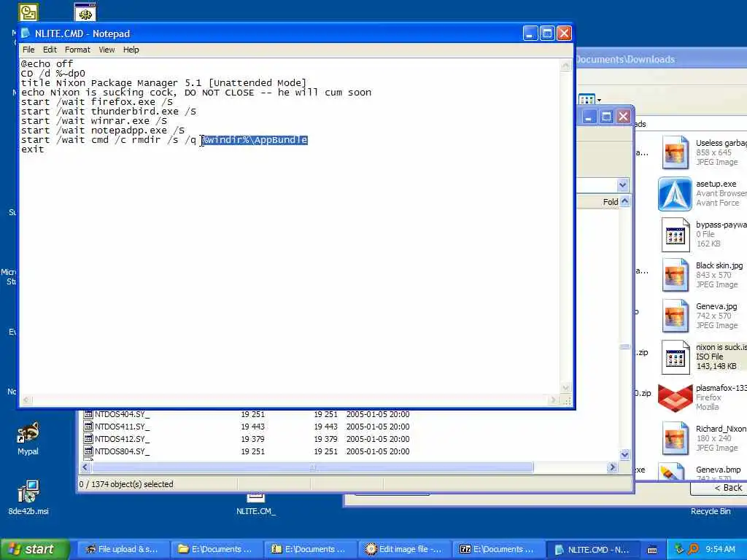Select Black skin.jpg image icon
Image resolution: width=747 pixels, height=560 pixels.
(x=675, y=275)
